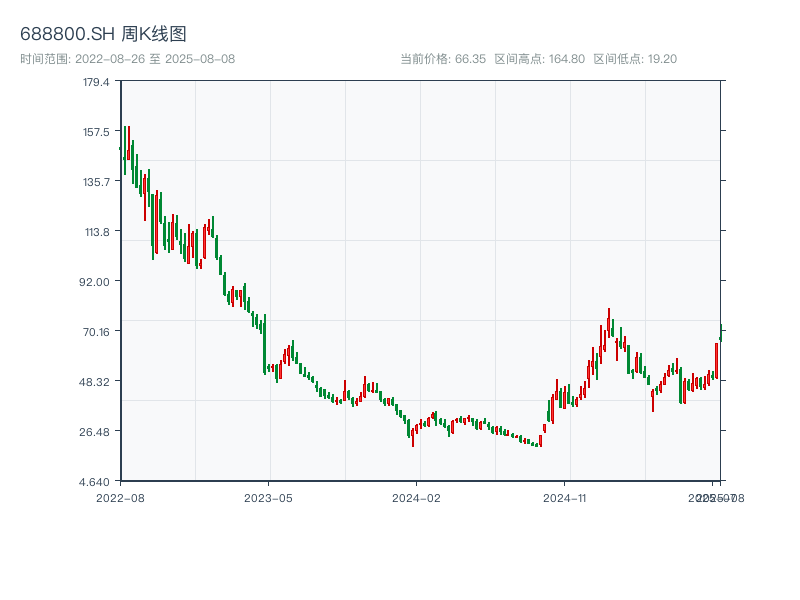Click the 113.8 y-axis price label
The image size is (800, 600).
[x=96, y=232]
